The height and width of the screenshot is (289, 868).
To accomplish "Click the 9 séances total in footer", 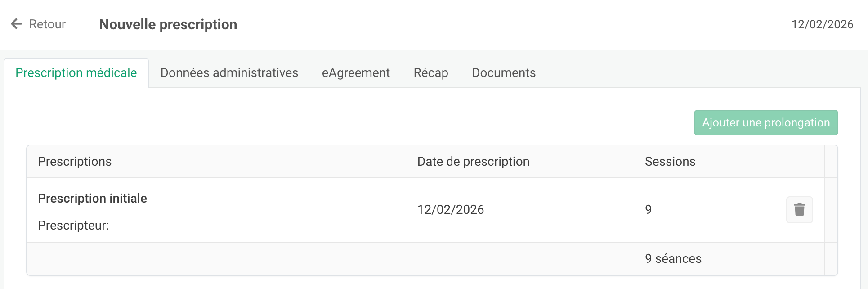I will click(673, 259).
